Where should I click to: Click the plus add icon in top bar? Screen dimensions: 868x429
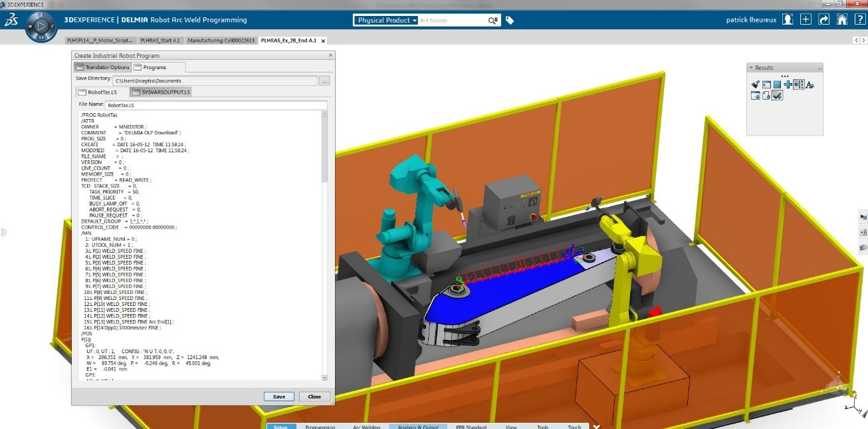(806, 20)
